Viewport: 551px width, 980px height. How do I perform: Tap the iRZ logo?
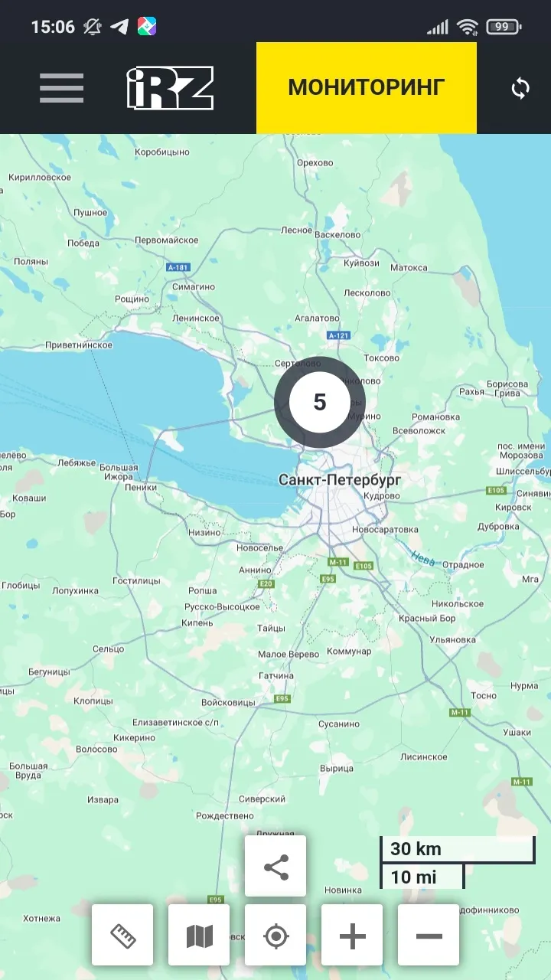pos(170,88)
